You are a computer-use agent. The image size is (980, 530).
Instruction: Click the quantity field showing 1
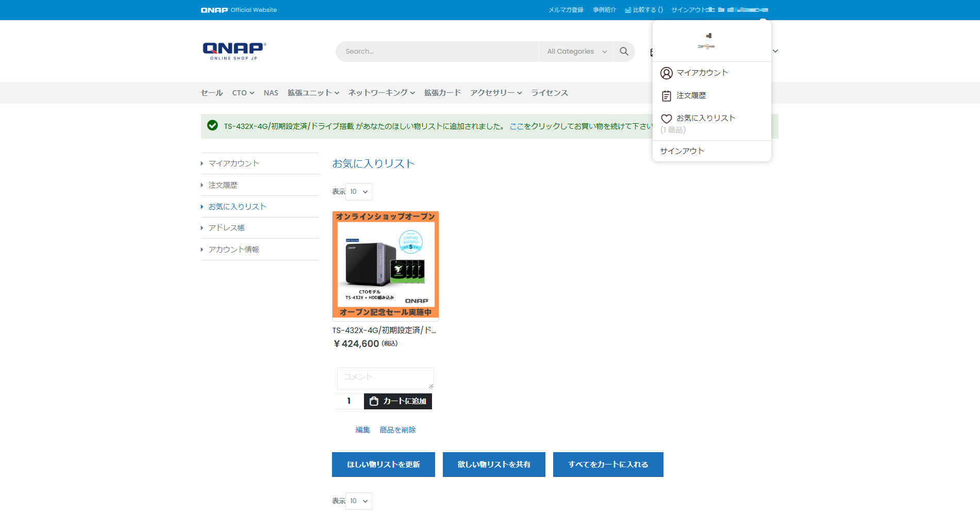coord(349,401)
